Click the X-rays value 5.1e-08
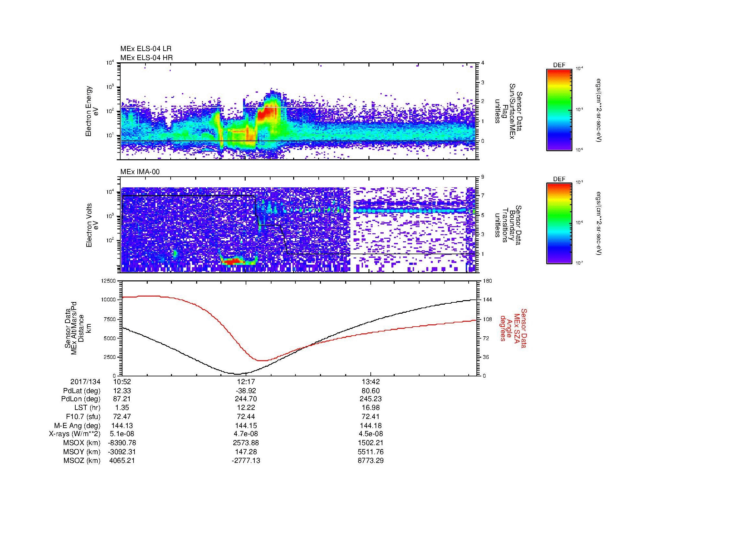This screenshot has width=756, height=534. coord(122,434)
